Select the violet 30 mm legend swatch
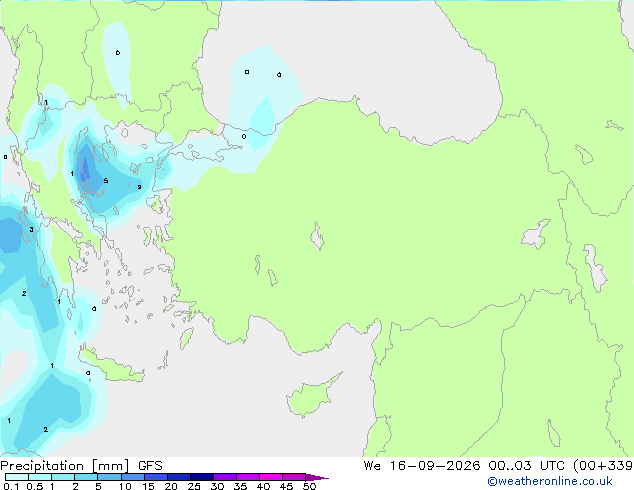634x490 pixels. pyautogui.click(x=225, y=477)
